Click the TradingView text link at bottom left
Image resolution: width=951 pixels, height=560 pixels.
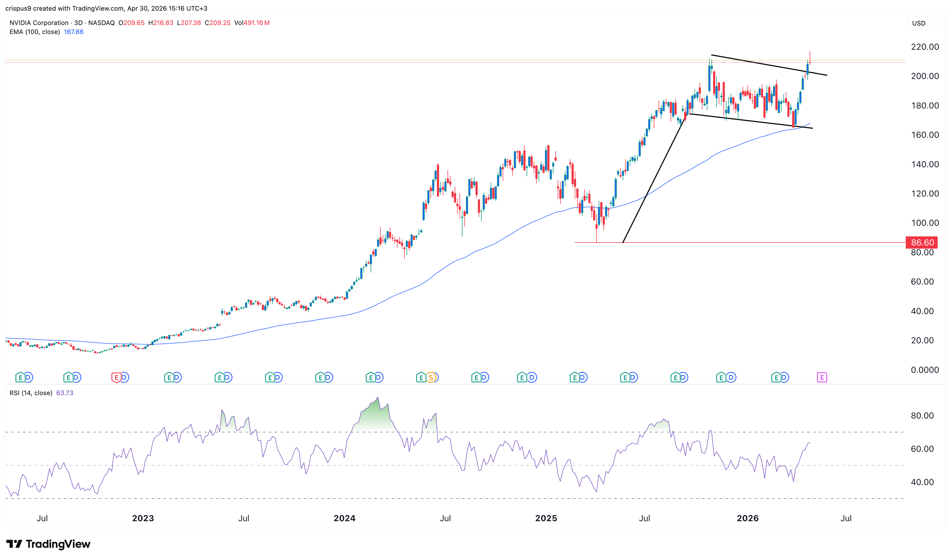(59, 544)
